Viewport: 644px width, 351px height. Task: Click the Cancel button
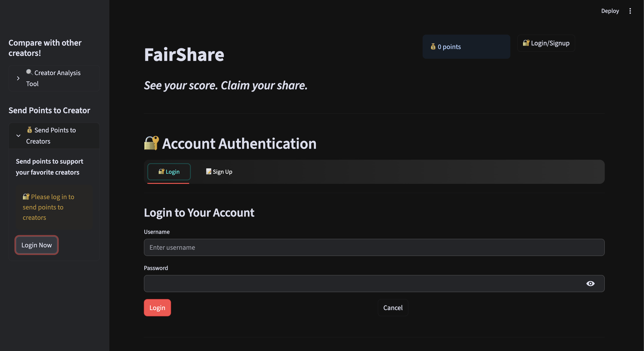(393, 308)
